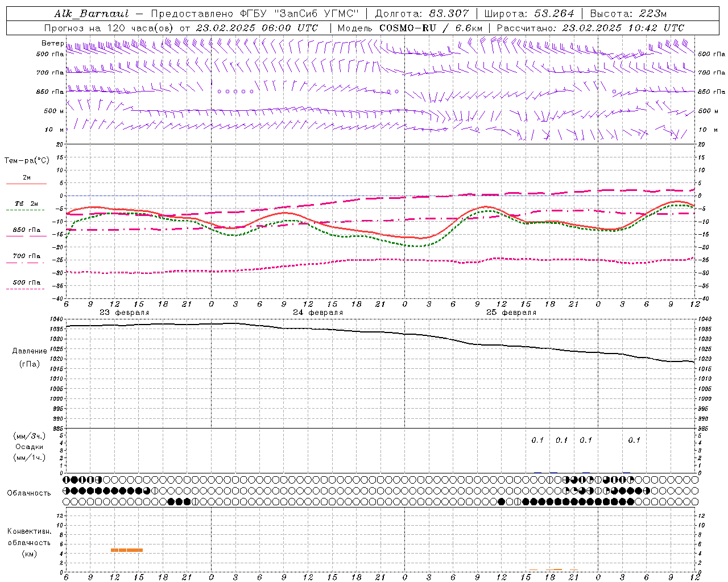The height and width of the screenshot is (582, 728).
Task: Click the (мм/1ч.) precipitation unit label
Action: [x=30, y=458]
